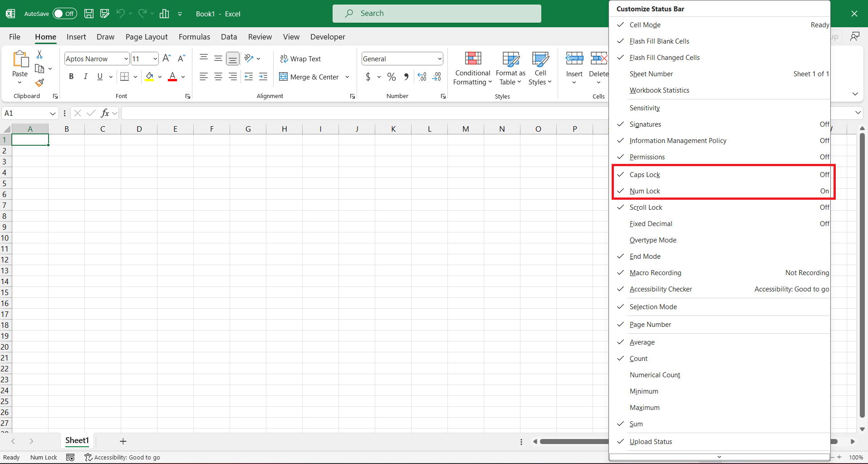
Task: Click the Cut scissors icon
Action: (x=39, y=54)
